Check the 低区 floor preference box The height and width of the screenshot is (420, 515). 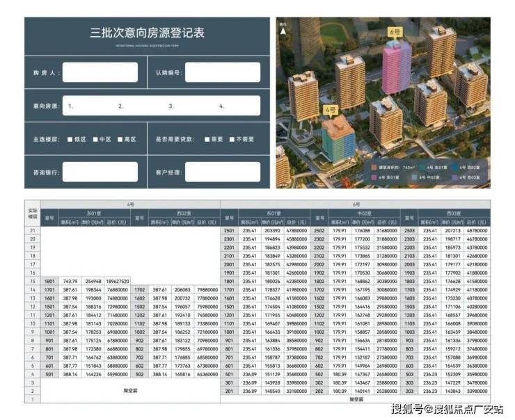pos(70,139)
